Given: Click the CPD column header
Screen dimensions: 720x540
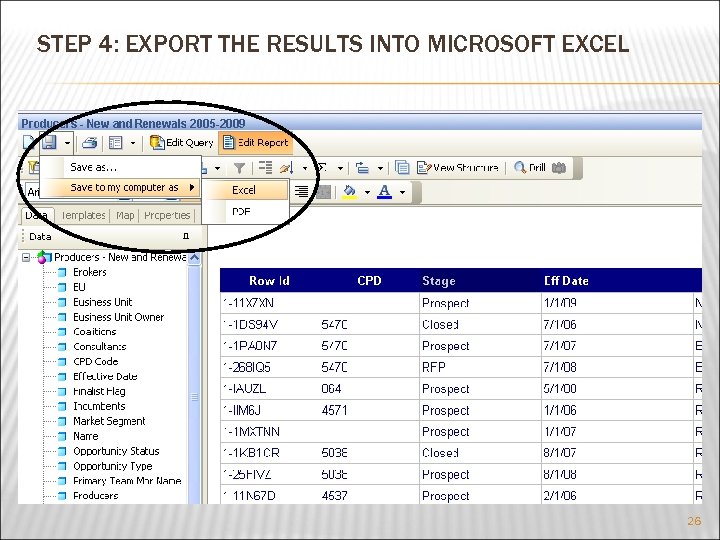Looking at the screenshot, I should (x=369, y=281).
